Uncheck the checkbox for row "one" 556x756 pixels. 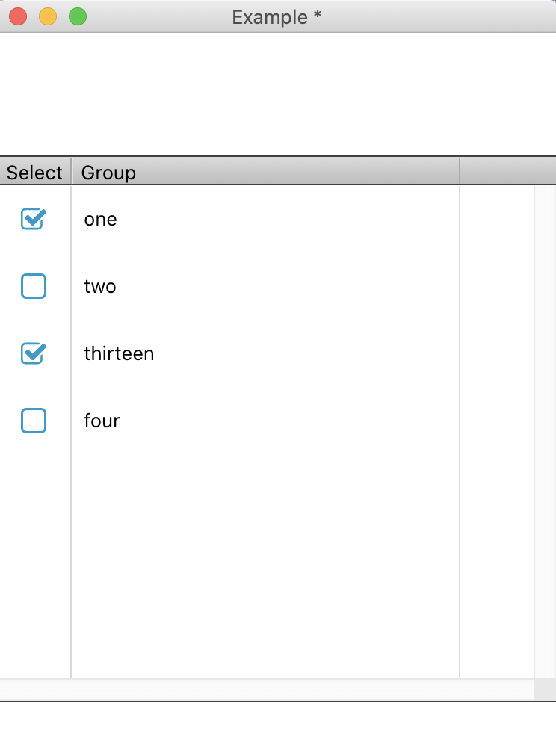(34, 219)
